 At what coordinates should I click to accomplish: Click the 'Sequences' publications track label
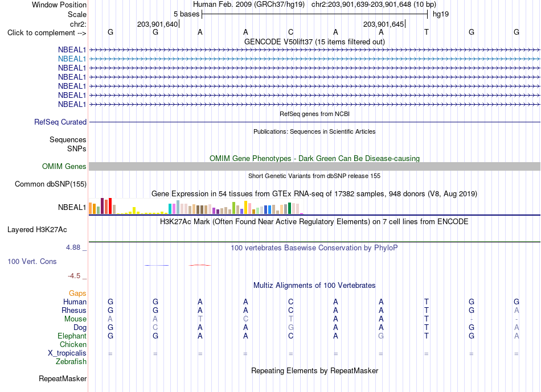point(68,139)
